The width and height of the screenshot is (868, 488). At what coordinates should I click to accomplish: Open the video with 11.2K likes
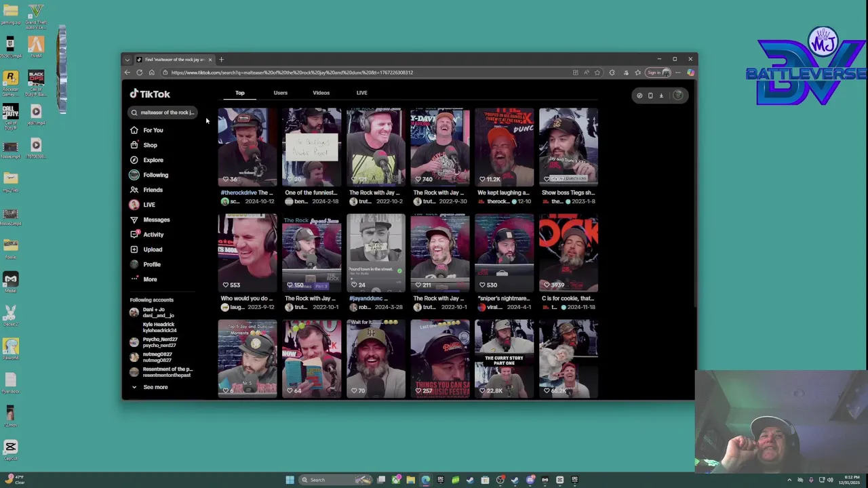pyautogui.click(x=504, y=146)
